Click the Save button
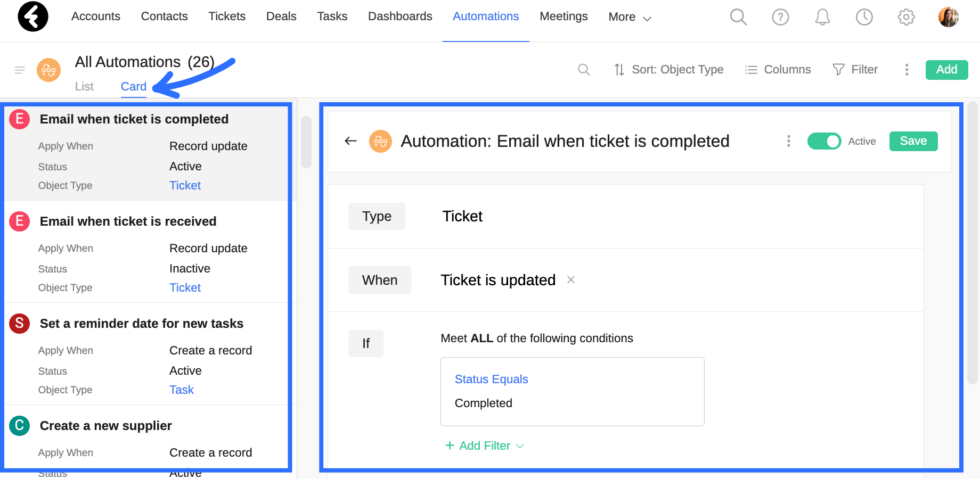 pos(913,141)
